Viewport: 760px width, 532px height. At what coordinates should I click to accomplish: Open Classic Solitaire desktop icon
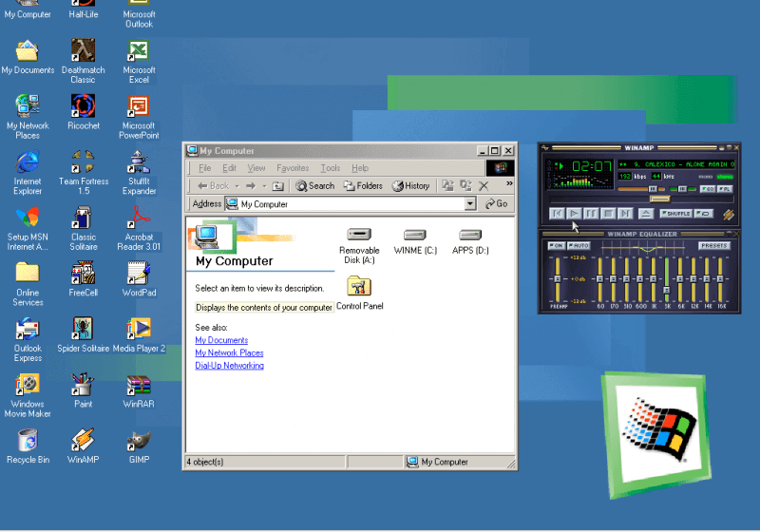click(x=83, y=228)
